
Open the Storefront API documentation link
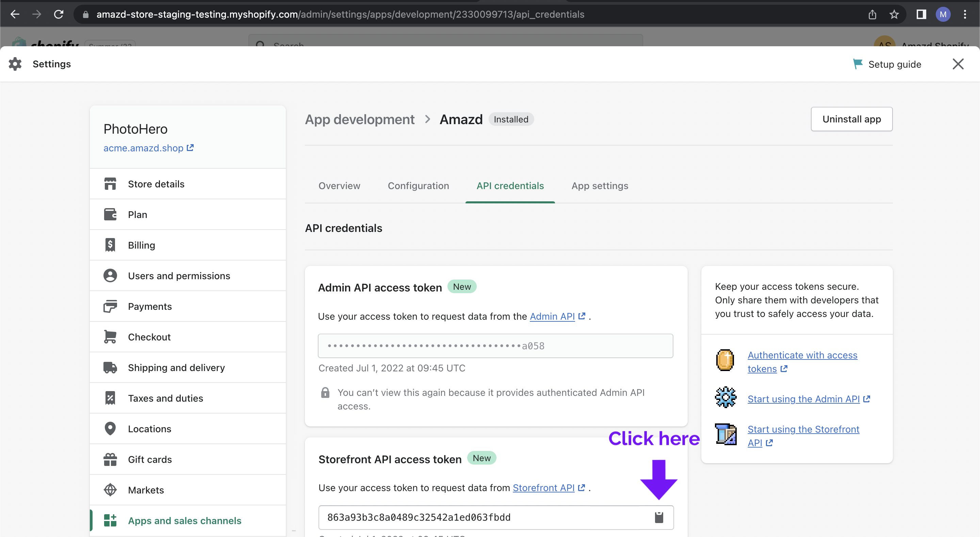[549, 488]
